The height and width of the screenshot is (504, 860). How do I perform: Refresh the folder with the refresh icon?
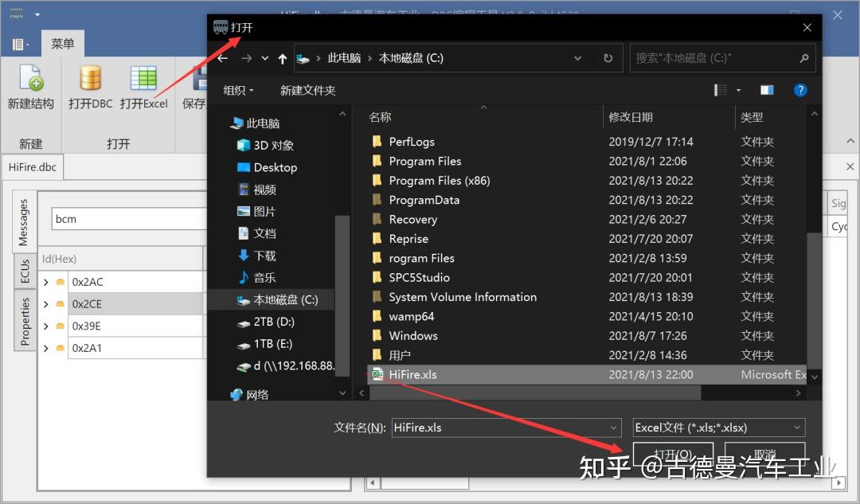610,57
